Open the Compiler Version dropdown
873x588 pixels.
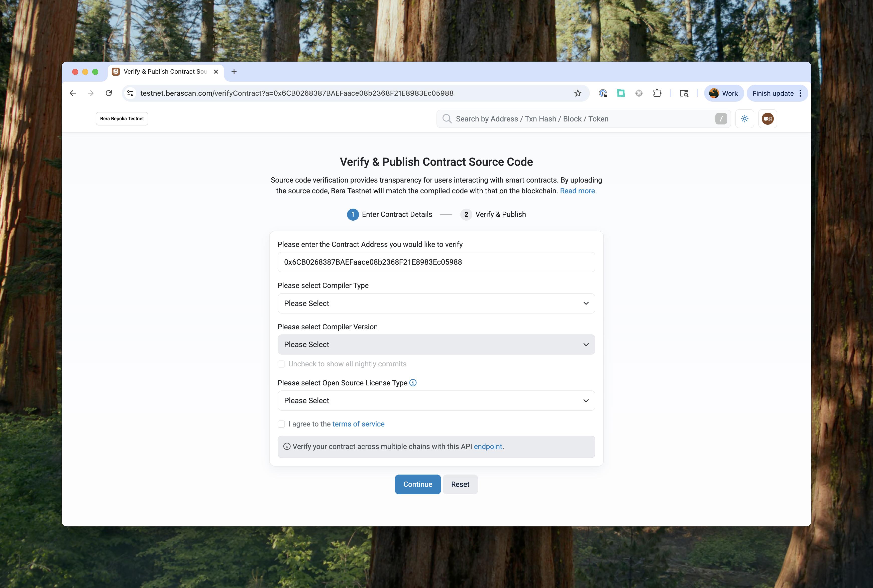pyautogui.click(x=436, y=344)
